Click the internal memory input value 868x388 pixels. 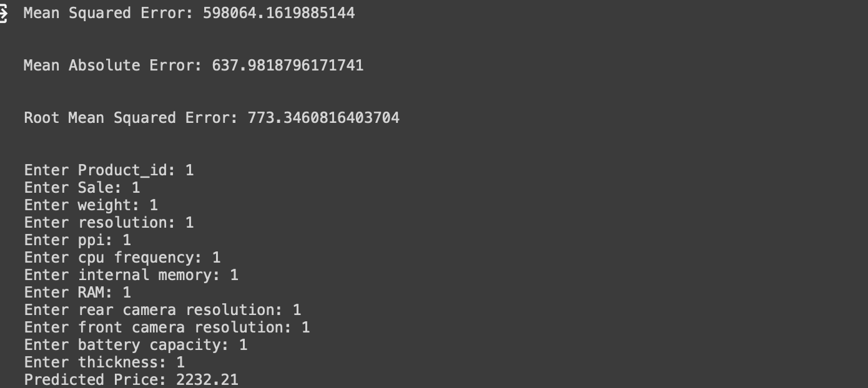[x=234, y=274]
